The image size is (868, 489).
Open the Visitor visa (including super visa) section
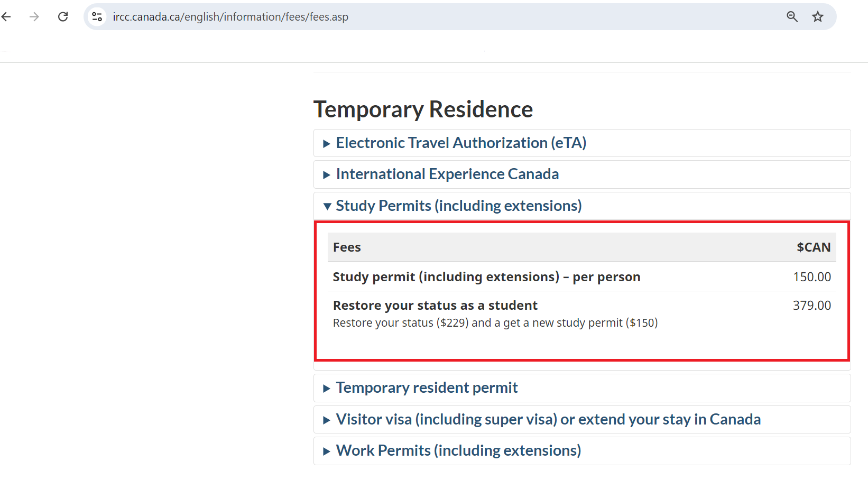[x=548, y=419]
